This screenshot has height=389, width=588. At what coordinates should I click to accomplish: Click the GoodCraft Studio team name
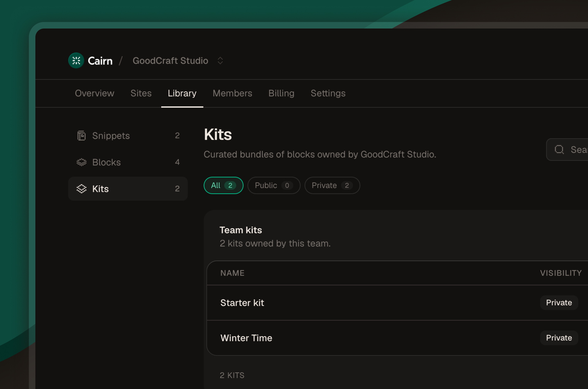tap(170, 61)
